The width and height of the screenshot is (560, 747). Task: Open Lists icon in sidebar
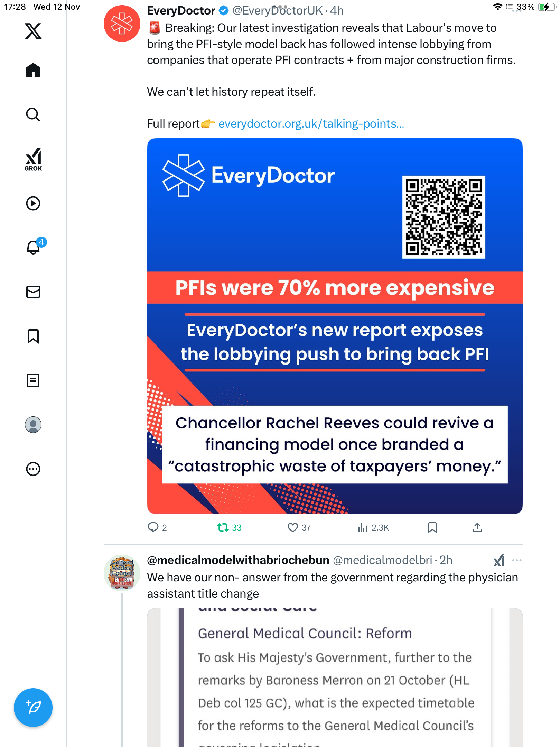click(x=33, y=380)
